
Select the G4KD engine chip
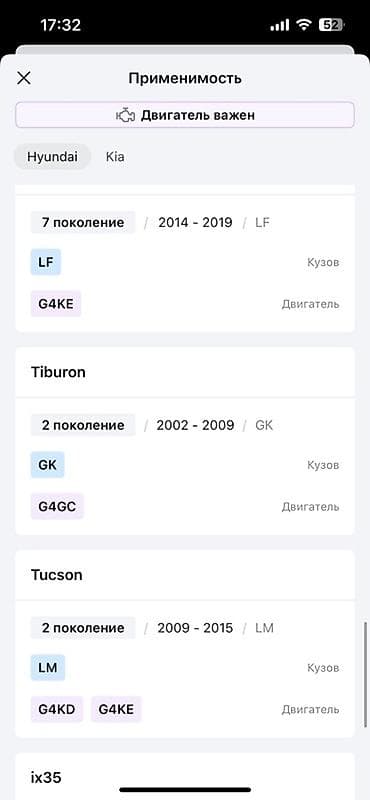point(57,709)
